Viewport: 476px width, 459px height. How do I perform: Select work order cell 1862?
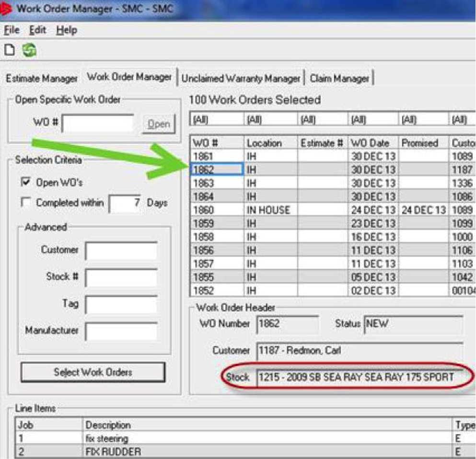pos(217,169)
